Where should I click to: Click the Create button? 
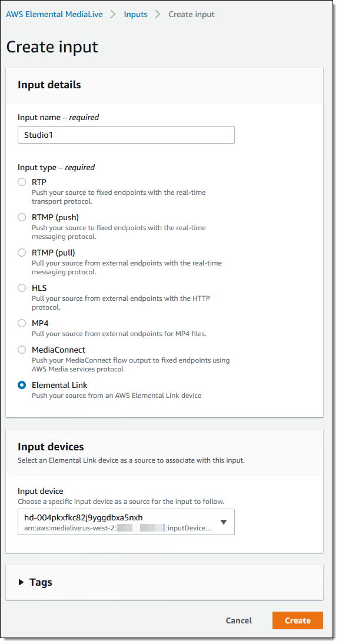[298, 620]
